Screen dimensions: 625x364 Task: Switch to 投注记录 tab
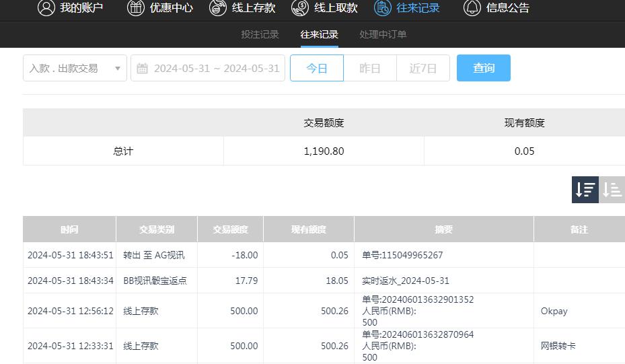[x=260, y=34]
